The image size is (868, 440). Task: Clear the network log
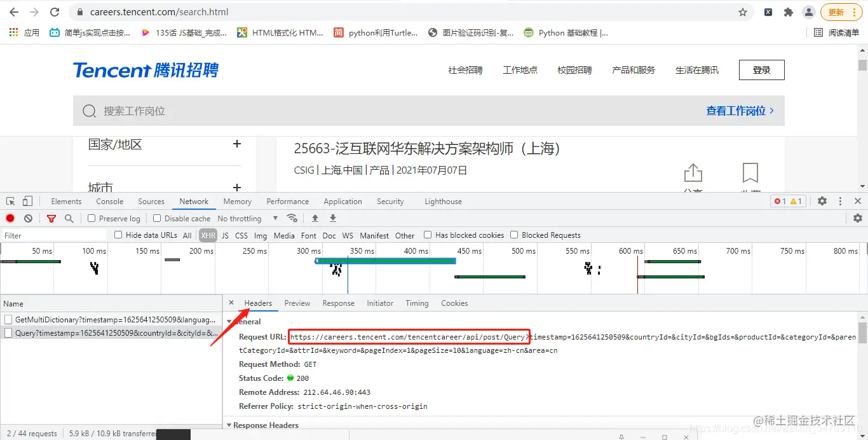[28, 218]
